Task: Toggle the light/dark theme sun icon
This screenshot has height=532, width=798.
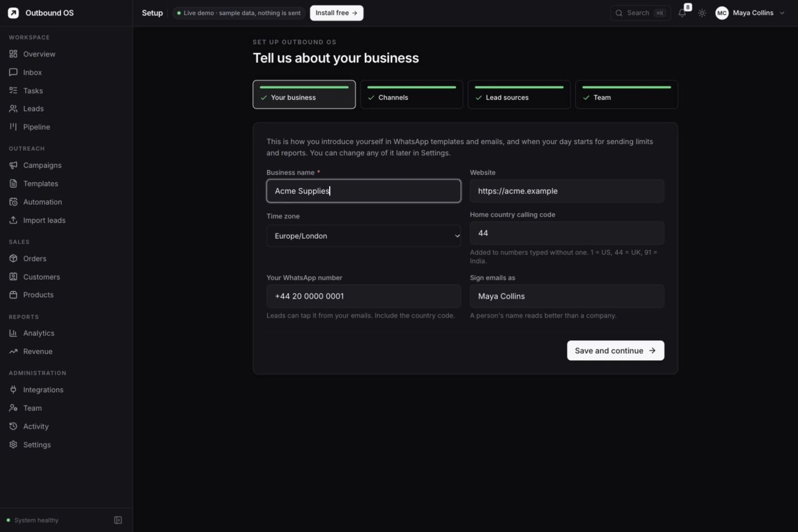Action: click(x=702, y=13)
